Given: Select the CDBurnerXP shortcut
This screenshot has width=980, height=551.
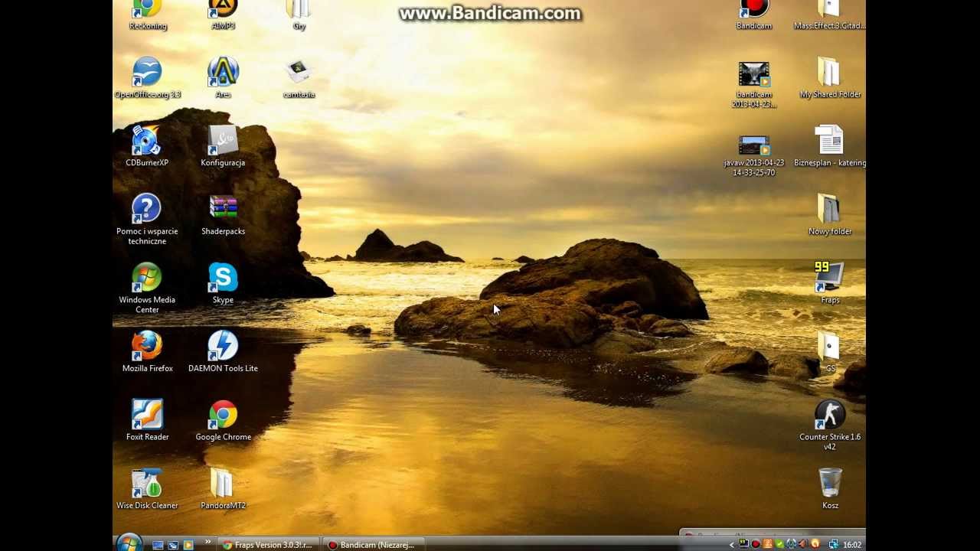Looking at the screenshot, I should tap(146, 146).
